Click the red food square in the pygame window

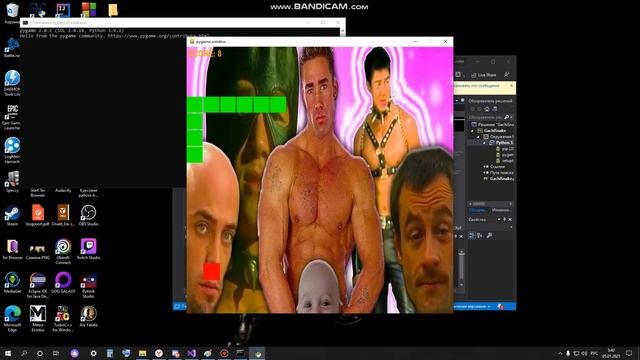coord(211,271)
